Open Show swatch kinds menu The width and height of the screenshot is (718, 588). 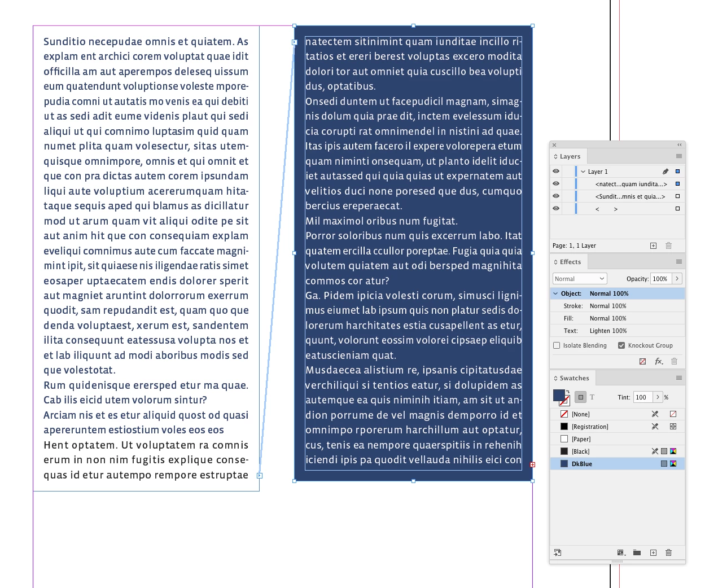621,553
